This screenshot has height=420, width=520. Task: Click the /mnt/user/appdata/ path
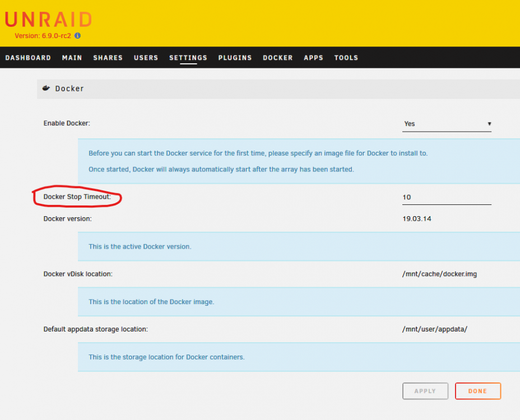pos(434,329)
